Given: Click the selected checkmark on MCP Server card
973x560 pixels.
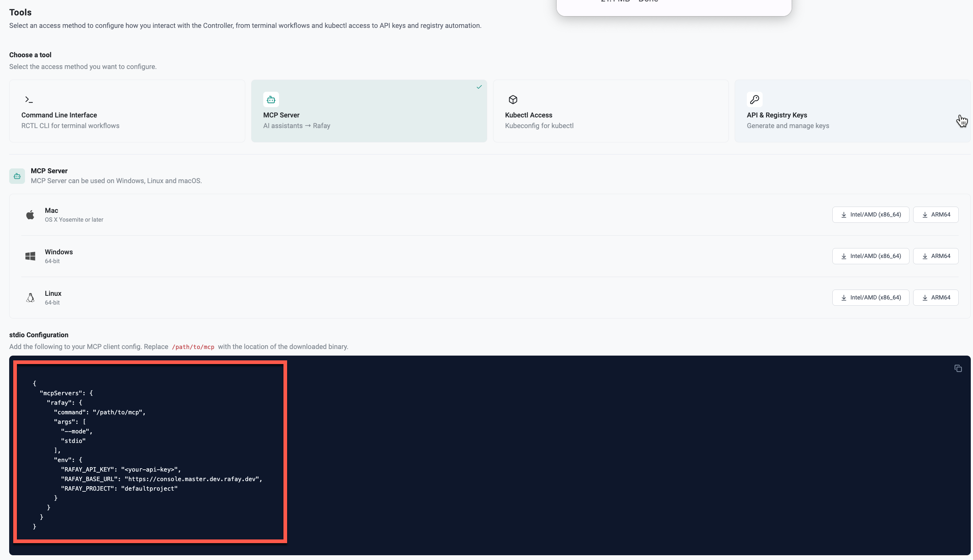Looking at the screenshot, I should (x=479, y=87).
